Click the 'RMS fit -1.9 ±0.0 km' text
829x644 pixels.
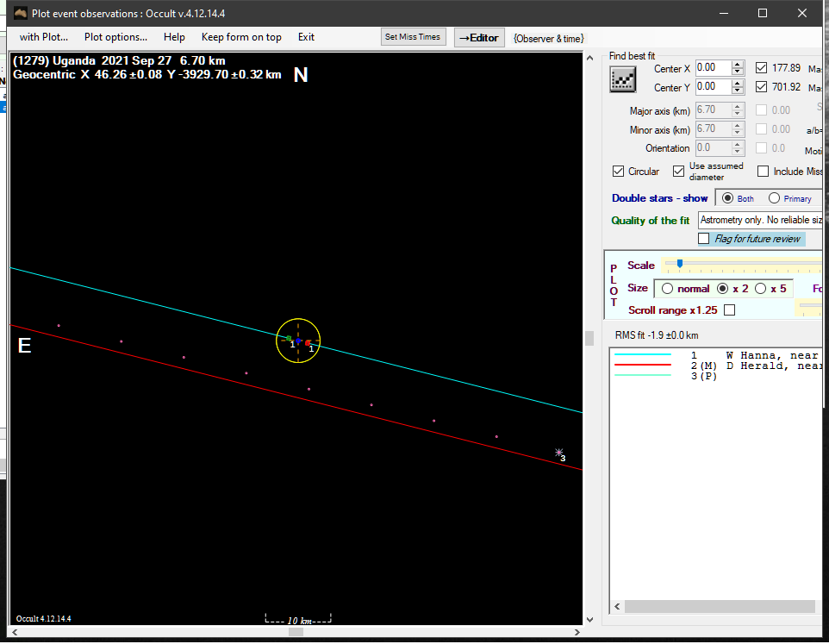[656, 335]
